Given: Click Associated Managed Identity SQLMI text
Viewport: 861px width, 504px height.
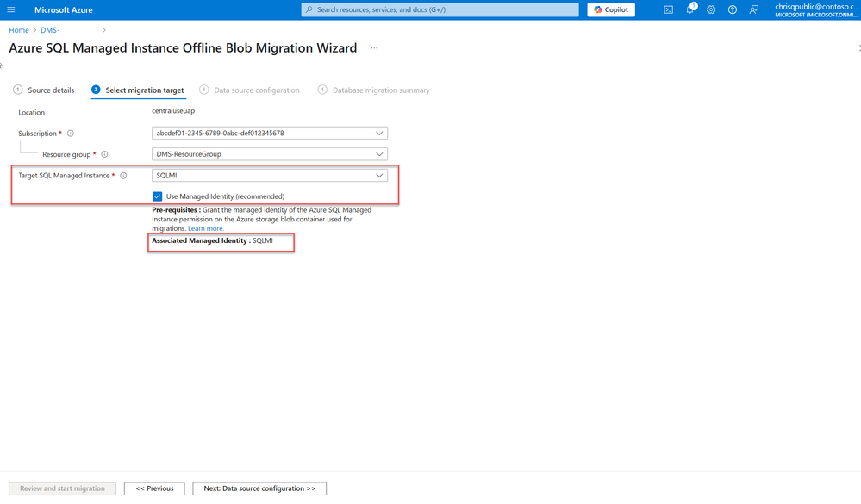Looking at the screenshot, I should pyautogui.click(x=213, y=240).
